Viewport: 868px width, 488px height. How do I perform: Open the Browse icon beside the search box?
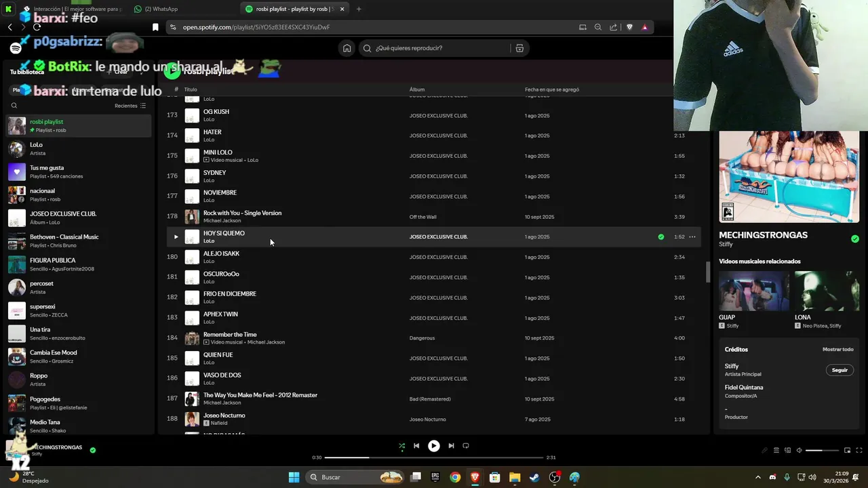point(519,48)
